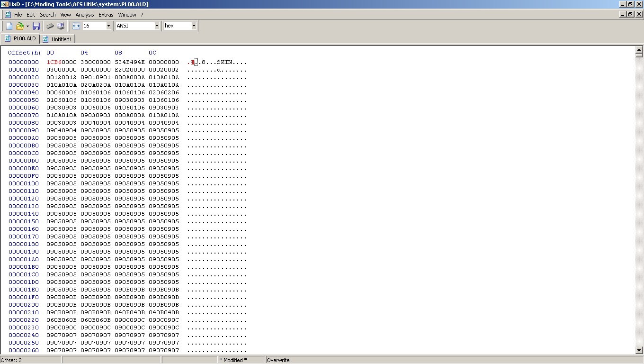This screenshot has width=644, height=364.
Task: Click HxD application icon in title bar
Action: (4, 4)
